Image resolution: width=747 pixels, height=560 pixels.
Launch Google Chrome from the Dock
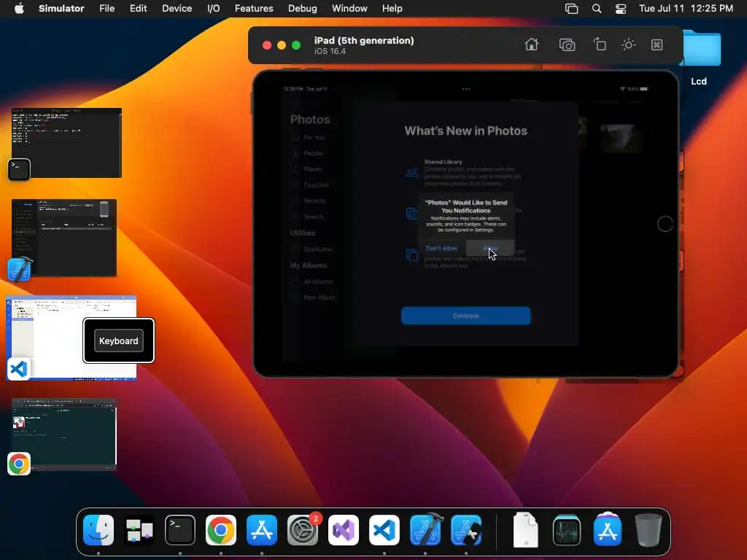pyautogui.click(x=220, y=530)
